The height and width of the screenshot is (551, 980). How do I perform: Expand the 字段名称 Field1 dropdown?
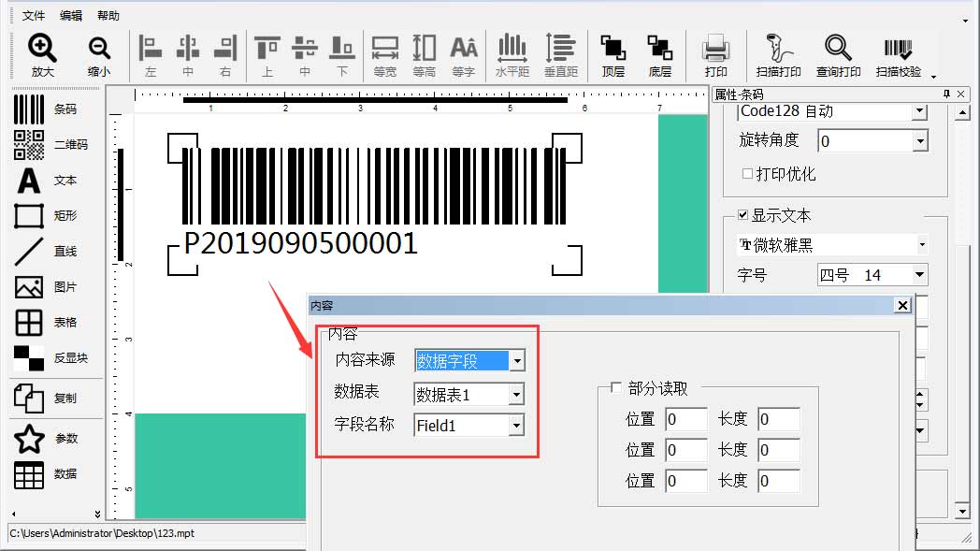point(516,426)
